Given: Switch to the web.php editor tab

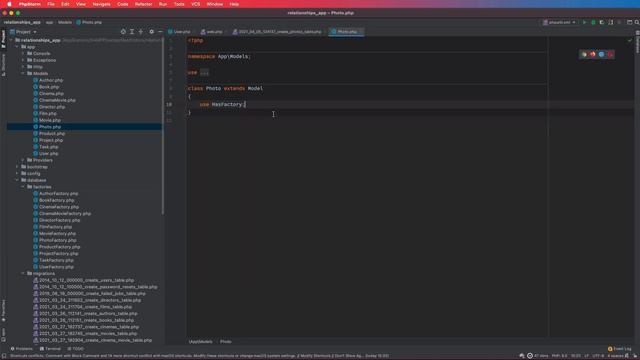Looking at the screenshot, I should pos(211,31).
